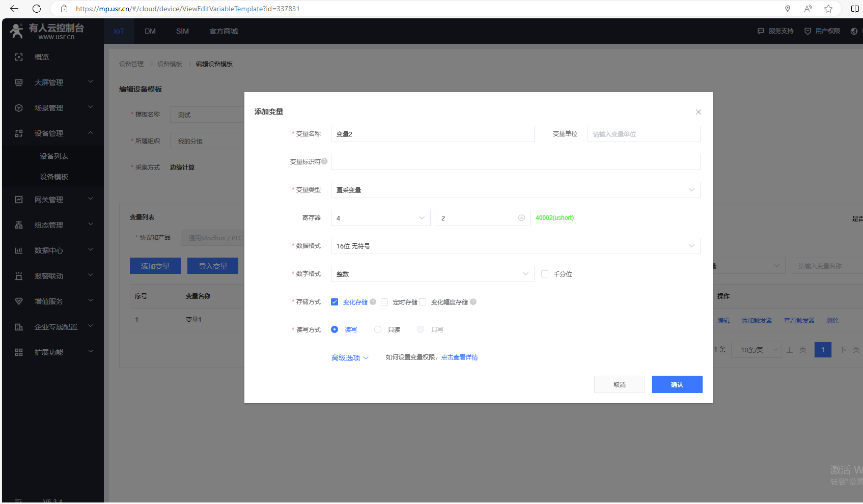Image resolution: width=863 pixels, height=504 pixels.
Task: Open the 点击查看详情 link
Action: pos(459,357)
